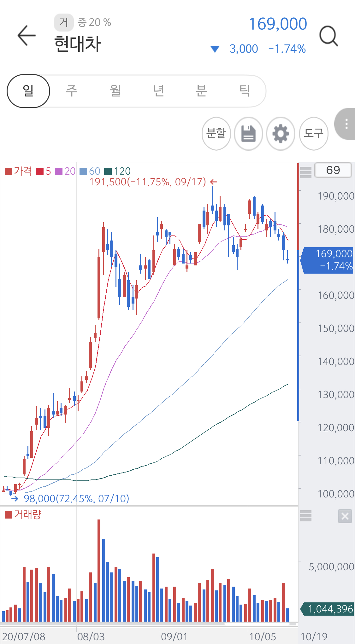Open volume panel hamburger menu

305,516
